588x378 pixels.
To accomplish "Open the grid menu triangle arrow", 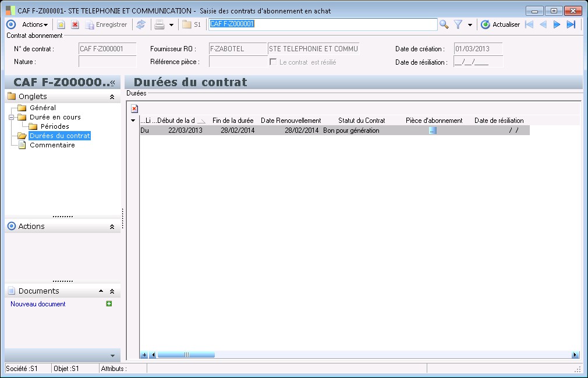I will tap(133, 121).
